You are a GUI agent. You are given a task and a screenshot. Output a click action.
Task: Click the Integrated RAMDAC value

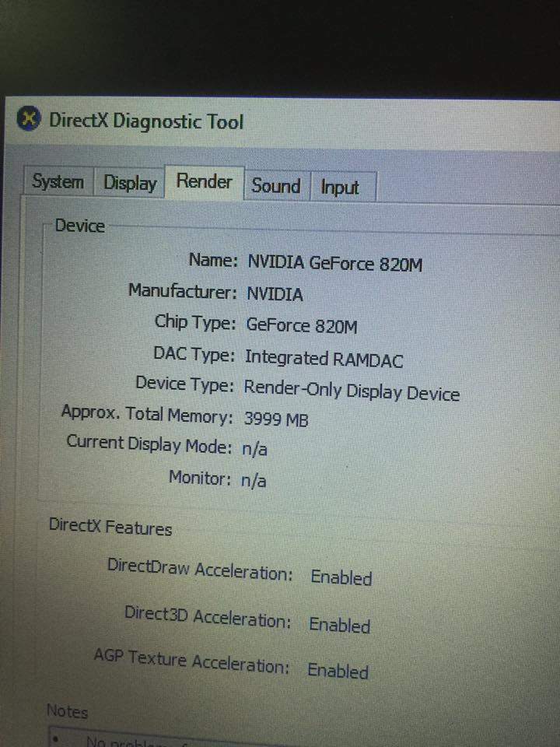click(x=324, y=359)
